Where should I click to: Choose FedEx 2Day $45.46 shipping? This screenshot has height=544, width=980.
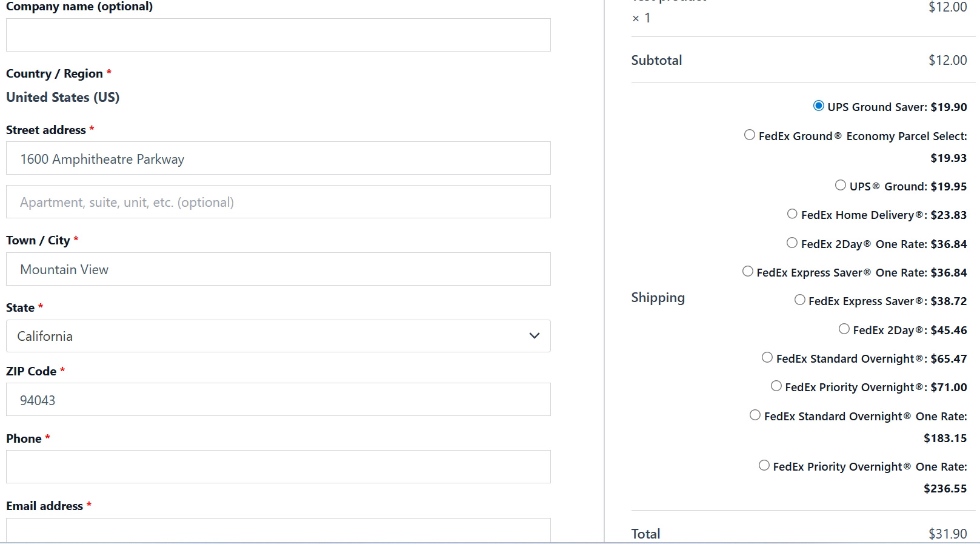(844, 329)
